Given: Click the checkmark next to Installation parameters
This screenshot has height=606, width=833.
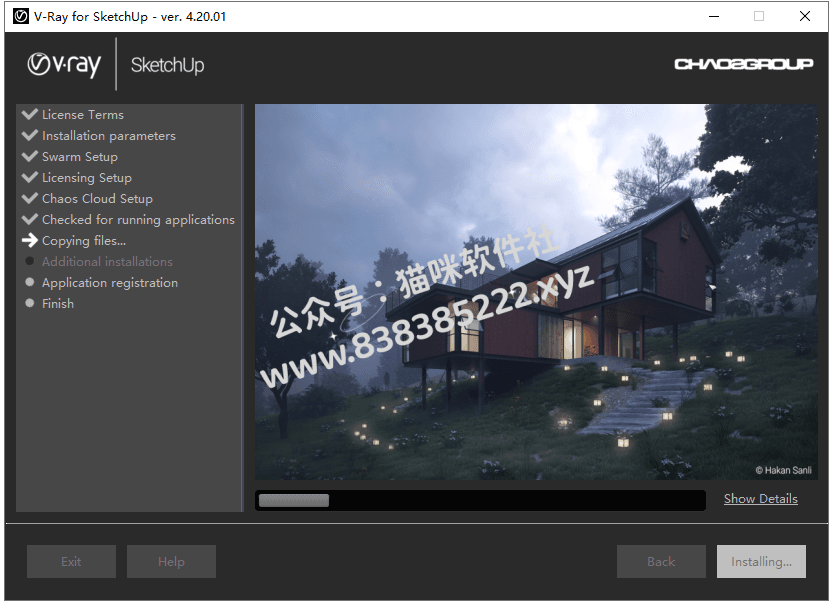Looking at the screenshot, I should [x=30, y=135].
